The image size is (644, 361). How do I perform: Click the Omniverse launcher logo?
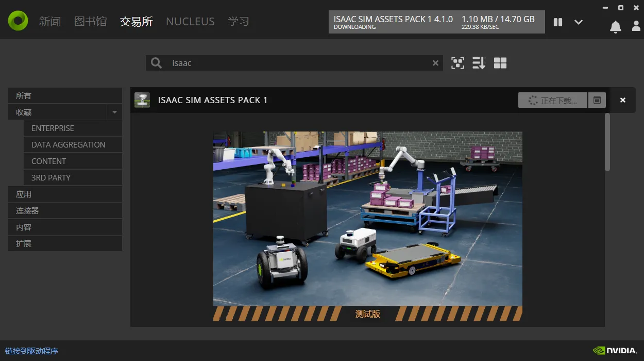[18, 21]
